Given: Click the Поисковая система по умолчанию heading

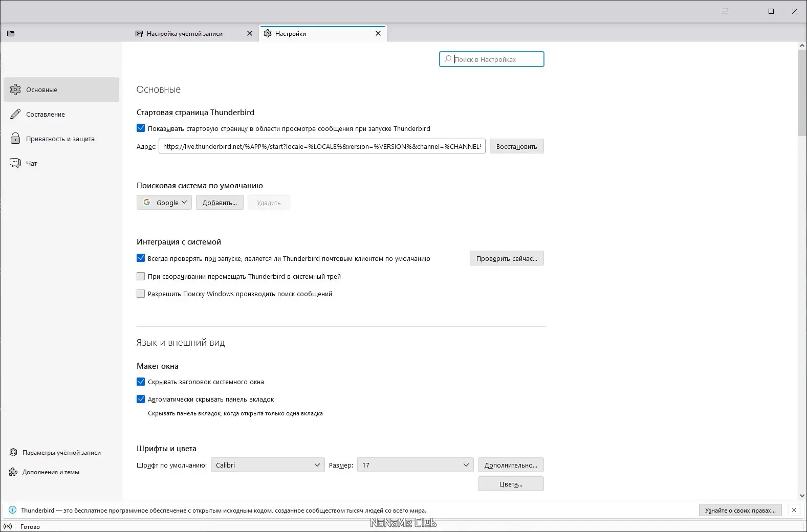Looking at the screenshot, I should (200, 186).
